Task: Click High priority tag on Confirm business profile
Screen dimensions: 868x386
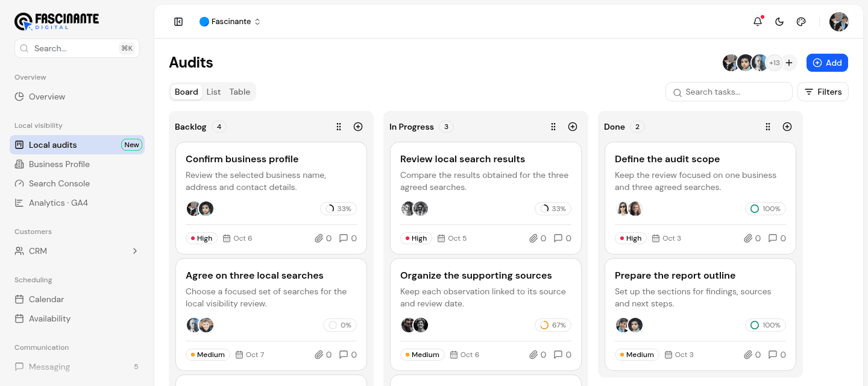Action: point(201,238)
